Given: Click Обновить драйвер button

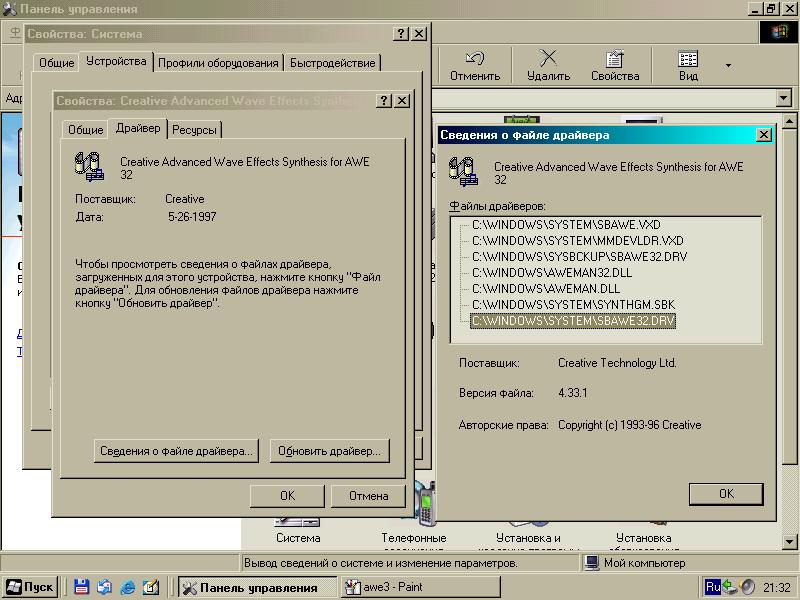Looking at the screenshot, I should click(x=329, y=451).
